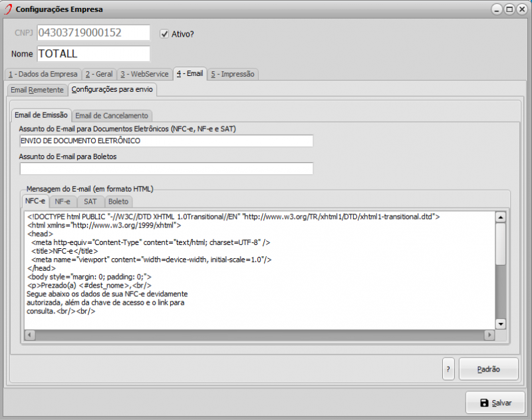Select the Email Remetente tab
Viewport: 532px width, 420px height.
[x=37, y=90]
